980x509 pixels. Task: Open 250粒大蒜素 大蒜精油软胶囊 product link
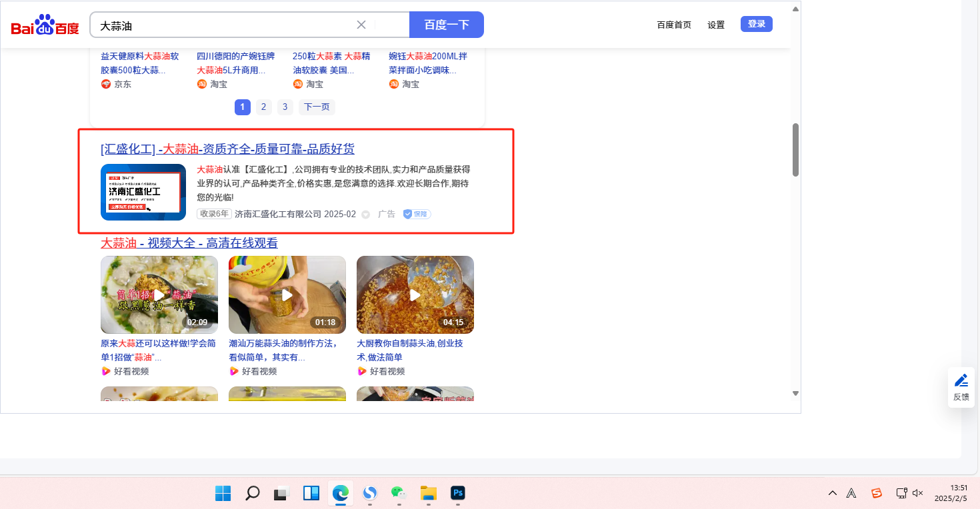point(331,63)
